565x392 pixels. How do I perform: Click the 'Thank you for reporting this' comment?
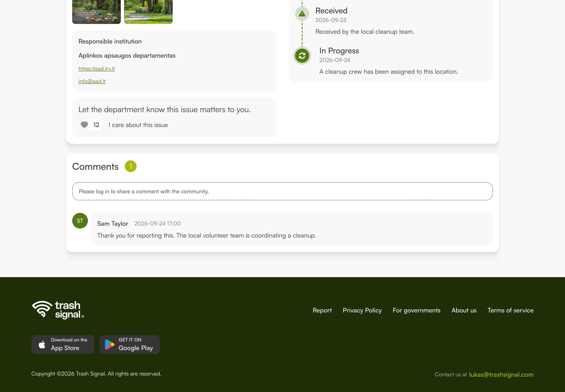pyautogui.click(x=206, y=235)
